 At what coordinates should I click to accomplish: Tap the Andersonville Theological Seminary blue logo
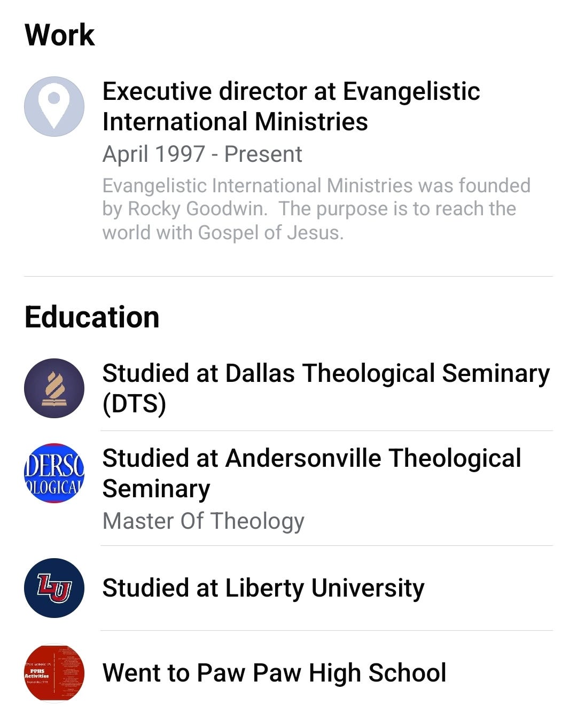(x=54, y=473)
